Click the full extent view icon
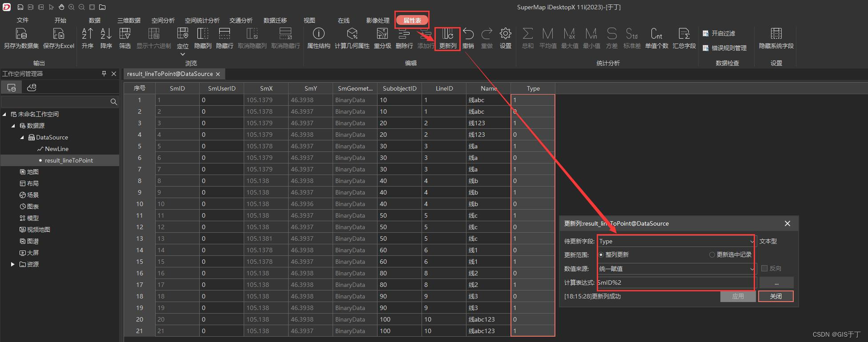This screenshot has width=868, height=342. [x=92, y=7]
